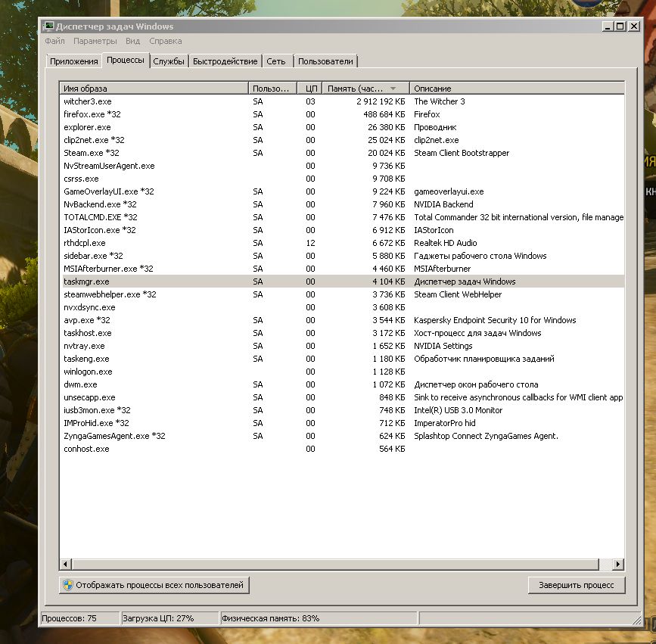Switch to the Приложения tab
This screenshot has width=656, height=644.
(74, 61)
